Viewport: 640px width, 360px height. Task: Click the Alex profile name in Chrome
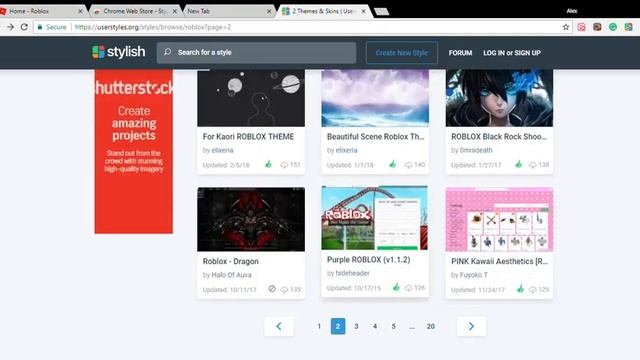(572, 11)
